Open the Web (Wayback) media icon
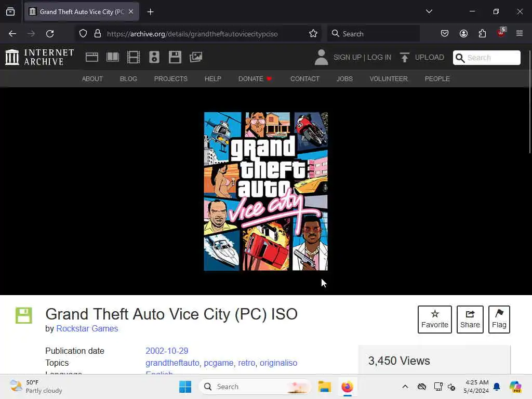The width and height of the screenshot is (532, 399). tap(92, 57)
